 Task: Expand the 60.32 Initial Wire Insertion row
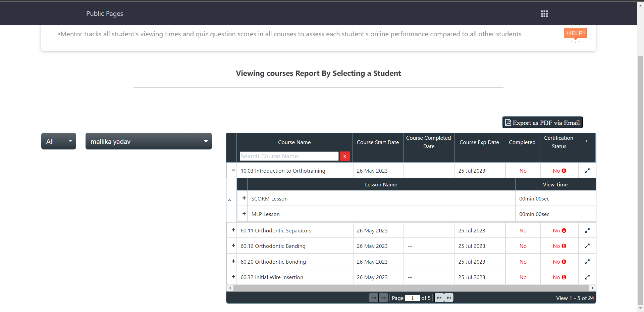(233, 277)
